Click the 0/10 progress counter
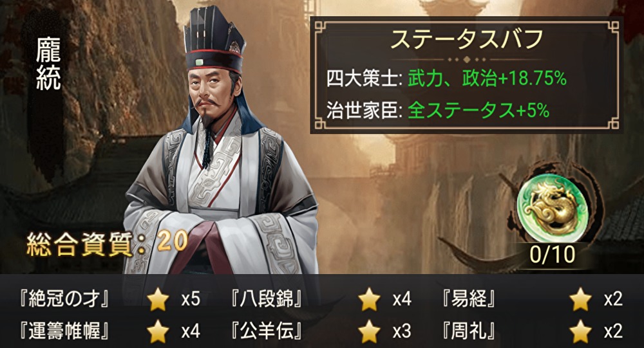The height and width of the screenshot is (348, 644). pos(553,255)
